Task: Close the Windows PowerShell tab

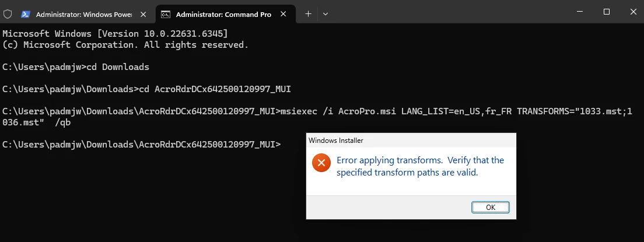Action: coord(143,14)
